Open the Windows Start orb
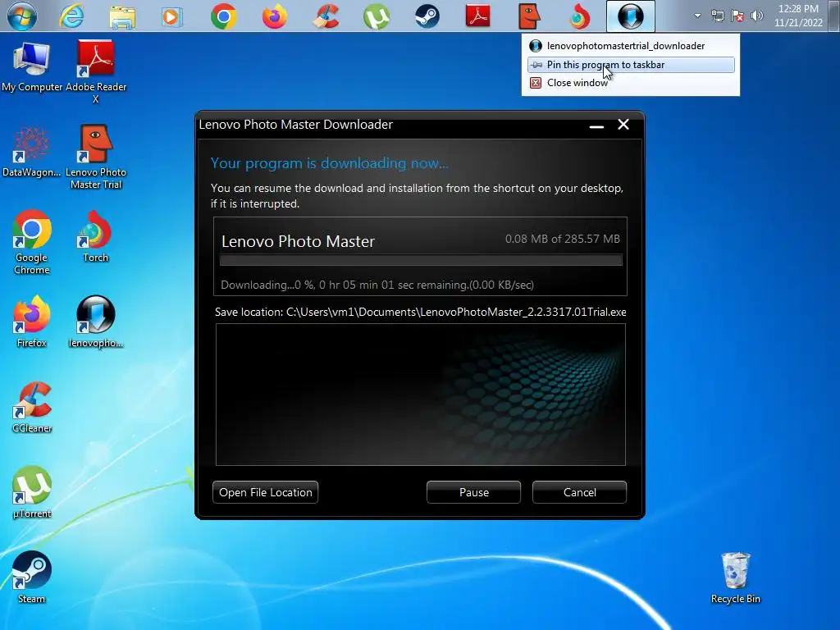Image resolution: width=840 pixels, height=630 pixels. 21,16
